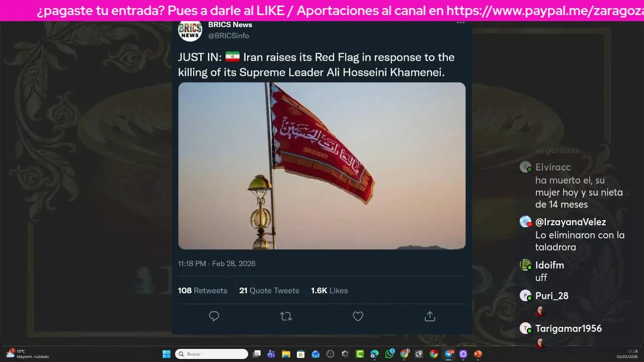This screenshot has height=362, width=644.
Task: Open File Explorer folder in taskbar
Action: click(286, 354)
